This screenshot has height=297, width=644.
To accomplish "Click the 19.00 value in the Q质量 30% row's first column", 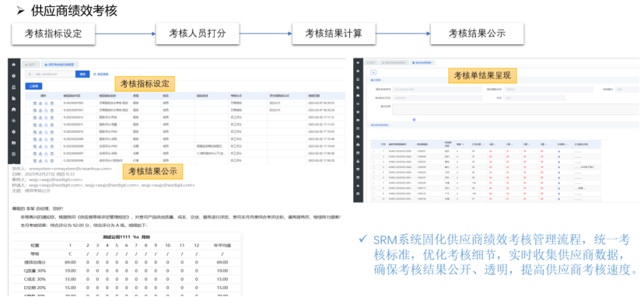I will (70, 271).
